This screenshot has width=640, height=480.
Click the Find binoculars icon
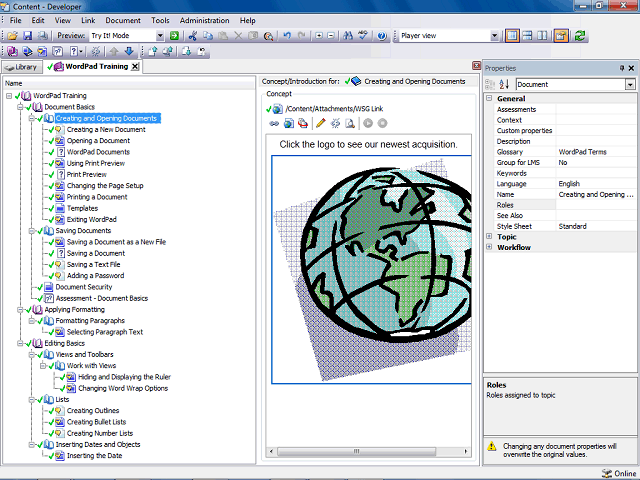(x=348, y=36)
